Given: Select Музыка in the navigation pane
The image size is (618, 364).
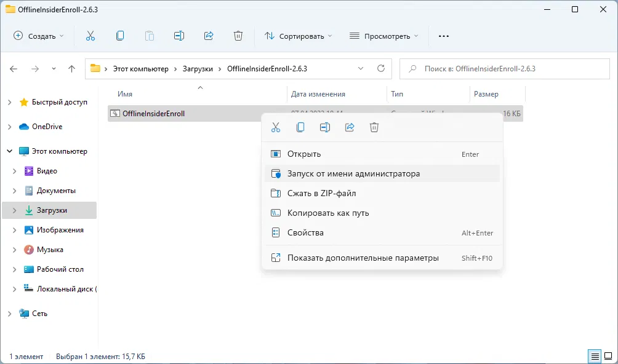Looking at the screenshot, I should coord(50,250).
